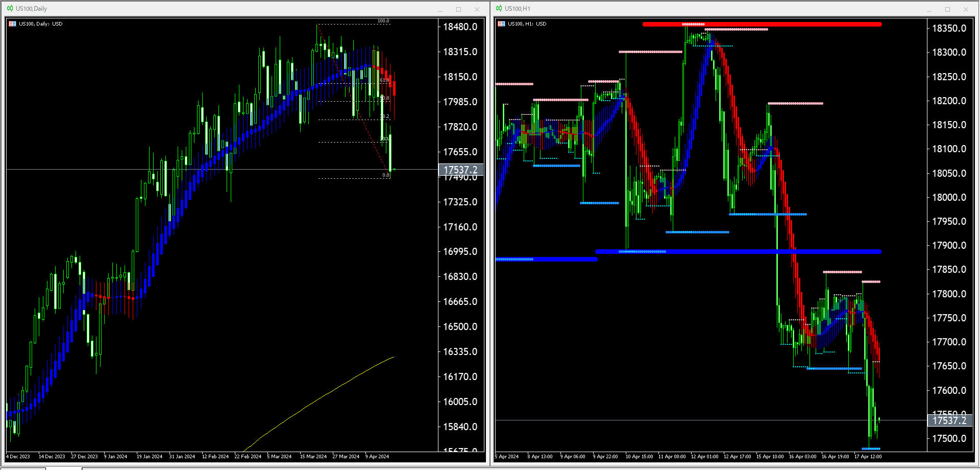Image resolution: width=980 pixels, height=470 pixels.
Task: Click 16500.0 on the Daily price scale
Action: [460, 327]
